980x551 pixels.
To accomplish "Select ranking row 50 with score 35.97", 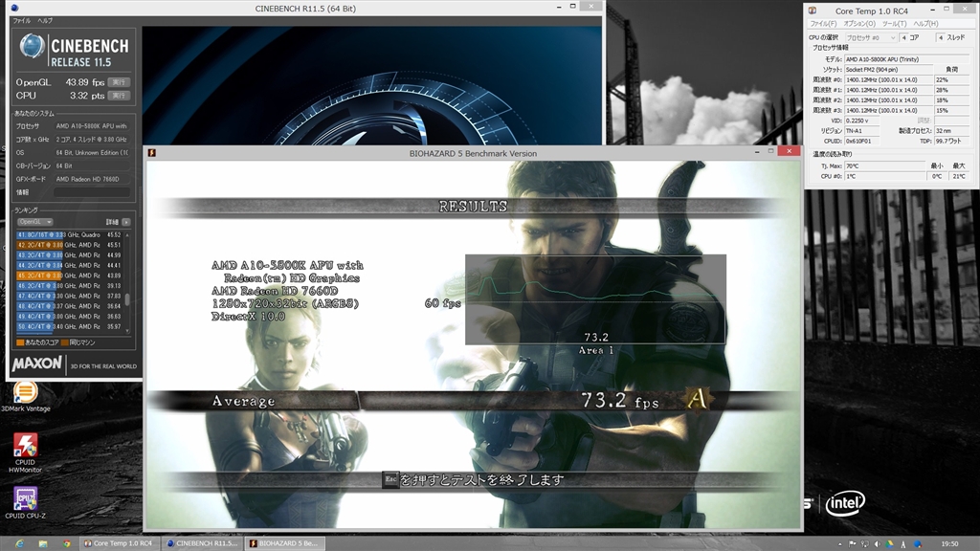I will point(69,327).
